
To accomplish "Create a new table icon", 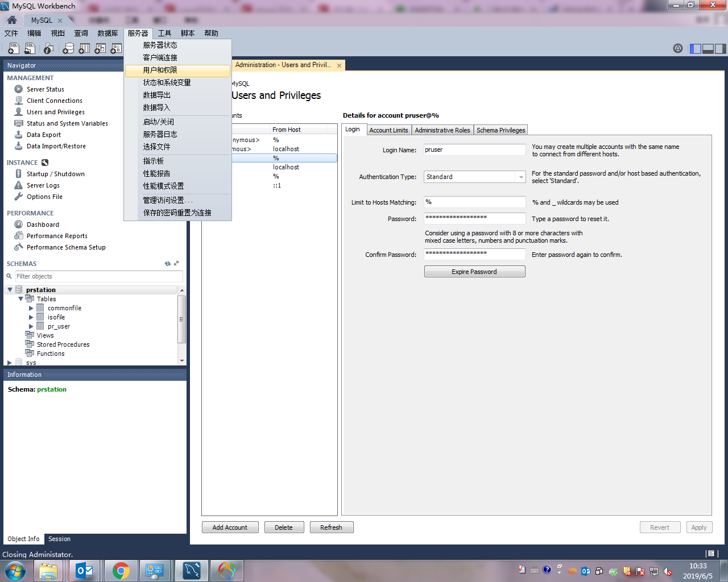I will point(84,49).
